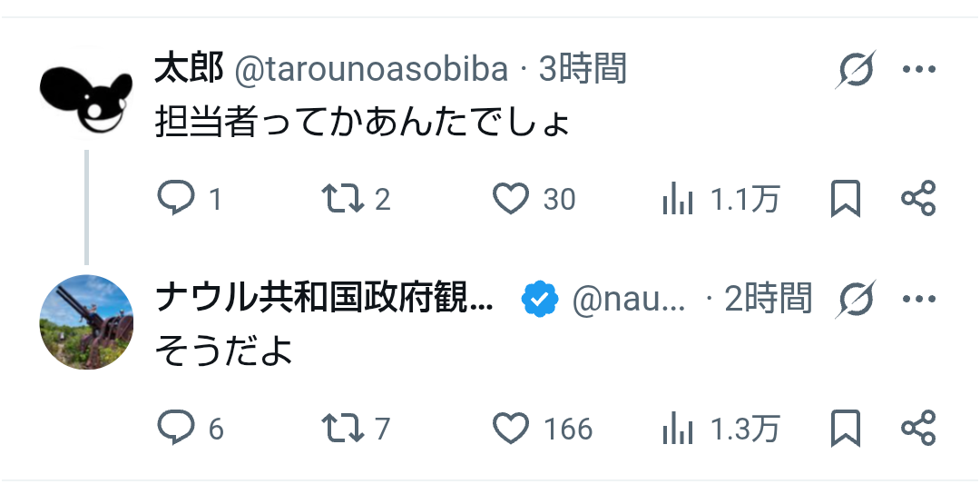Image resolution: width=980 pixels, height=484 pixels.
Task: Like the tweet by 太郎
Action: coord(511,198)
